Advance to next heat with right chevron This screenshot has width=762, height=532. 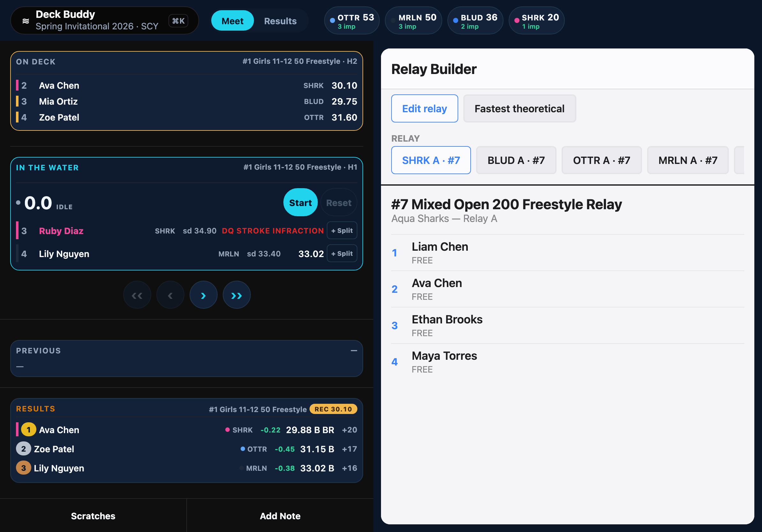204,295
